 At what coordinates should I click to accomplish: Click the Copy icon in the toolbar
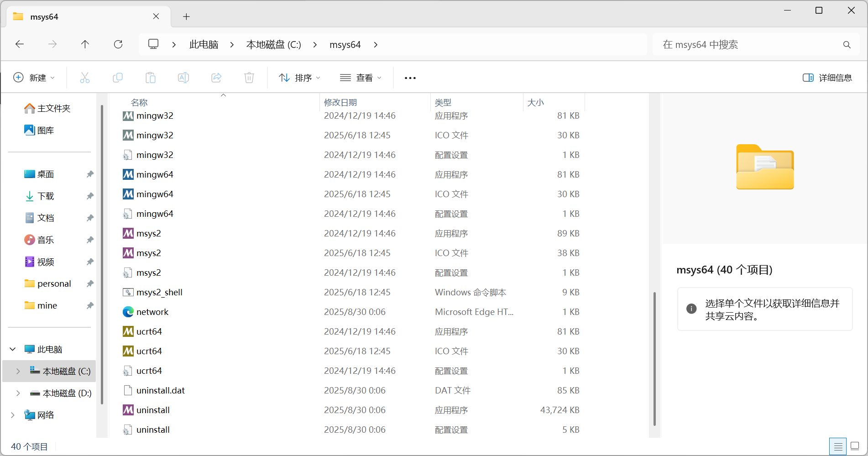[x=118, y=77]
